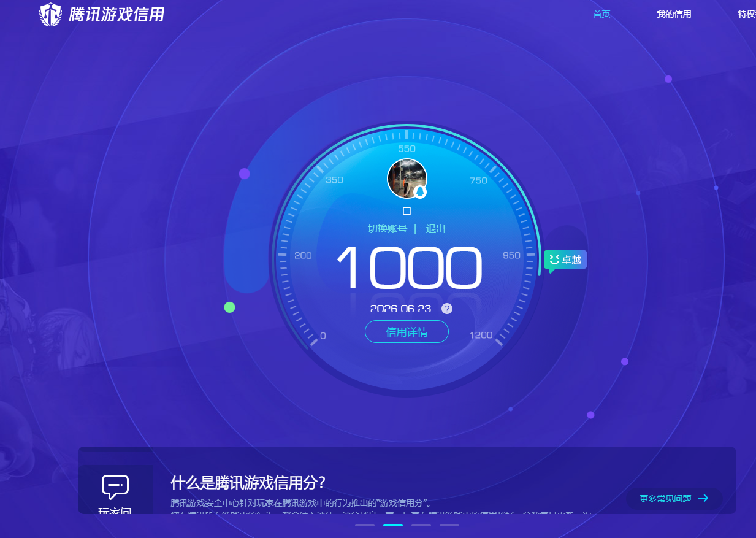Select the second highlighted carousel indicator
Screen dimensions: 756x538
tap(393, 525)
